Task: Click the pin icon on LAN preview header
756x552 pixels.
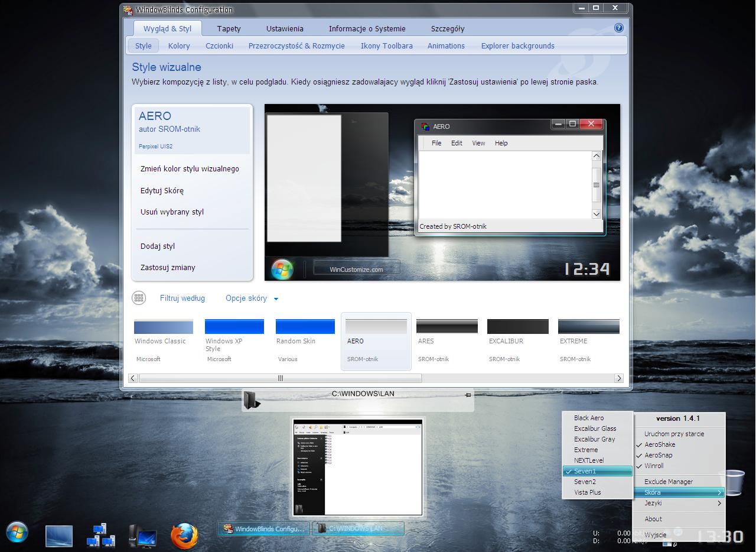Action: click(468, 395)
